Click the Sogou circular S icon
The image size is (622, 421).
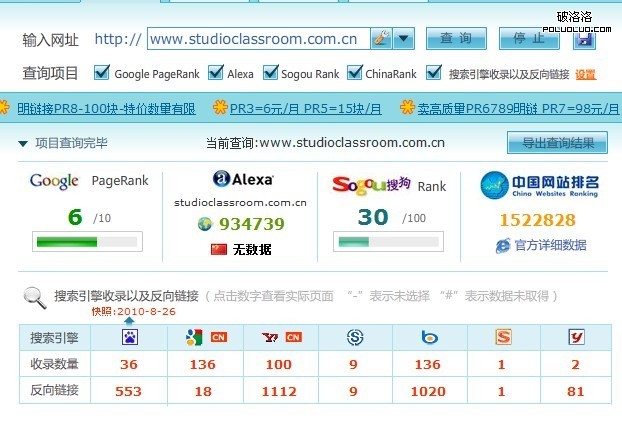coord(354,338)
